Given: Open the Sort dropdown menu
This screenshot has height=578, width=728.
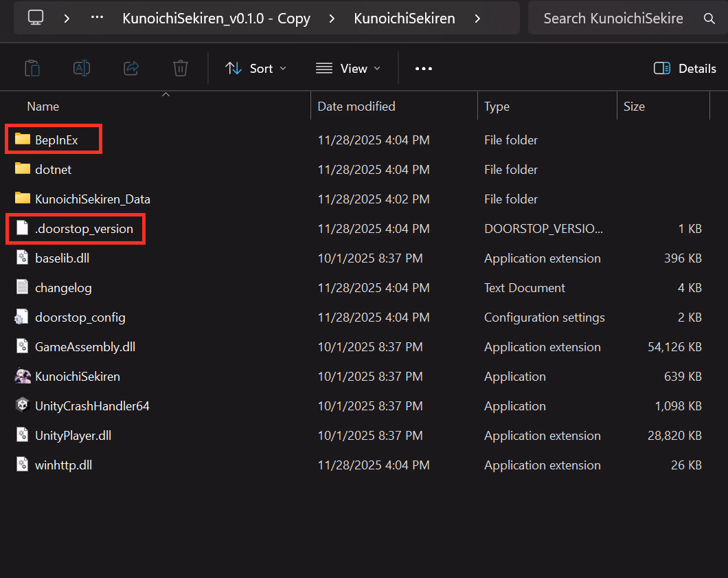Looking at the screenshot, I should pos(256,68).
